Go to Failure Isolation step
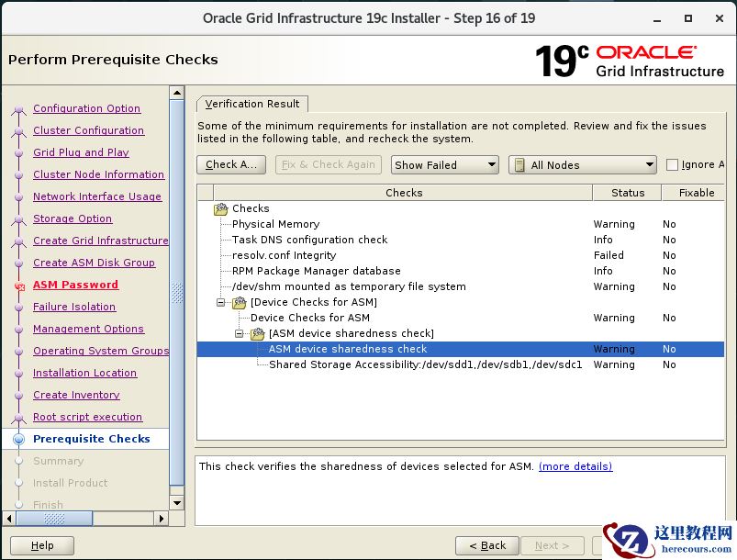Image resolution: width=737 pixels, height=560 pixels. click(74, 307)
